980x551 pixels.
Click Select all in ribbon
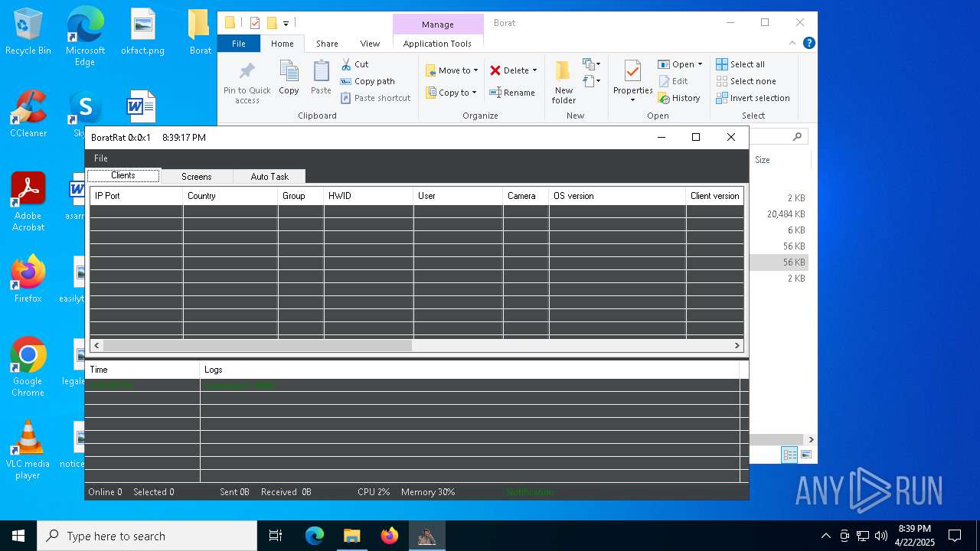[x=740, y=64]
